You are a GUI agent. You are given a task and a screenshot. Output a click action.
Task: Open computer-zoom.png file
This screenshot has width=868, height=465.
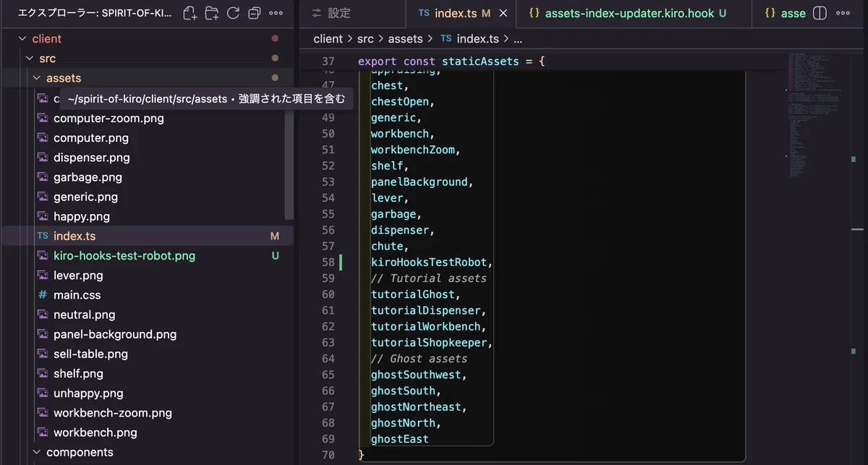(109, 118)
